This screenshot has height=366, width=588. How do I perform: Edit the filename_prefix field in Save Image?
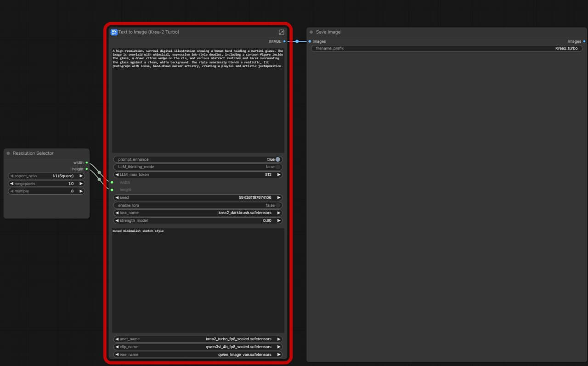(x=447, y=48)
